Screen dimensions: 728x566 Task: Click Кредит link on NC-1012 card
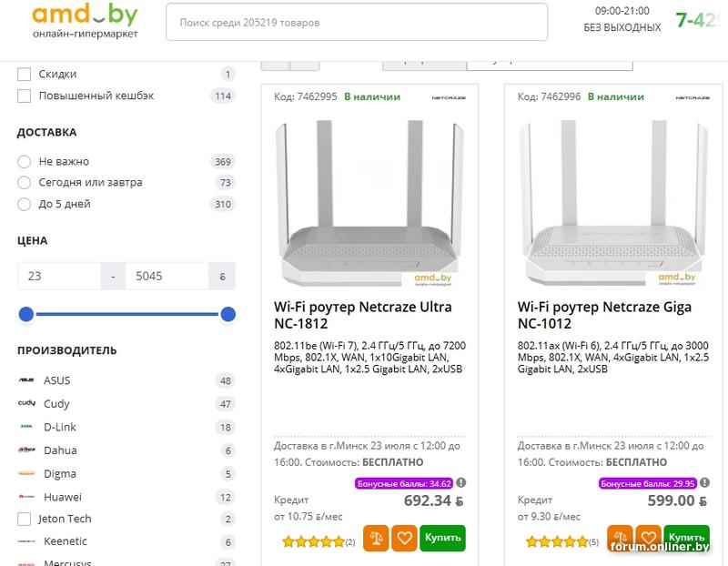click(x=535, y=500)
